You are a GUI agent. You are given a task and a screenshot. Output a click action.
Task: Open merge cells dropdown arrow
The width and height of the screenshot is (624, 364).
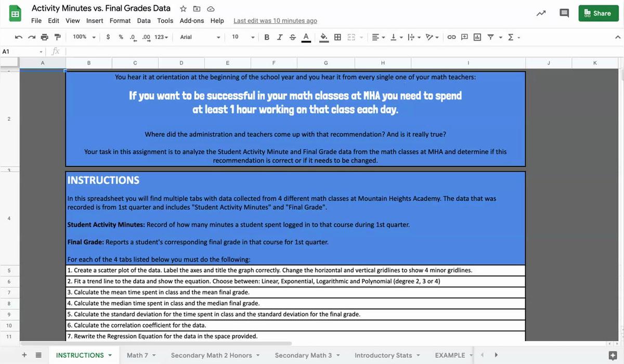click(361, 37)
